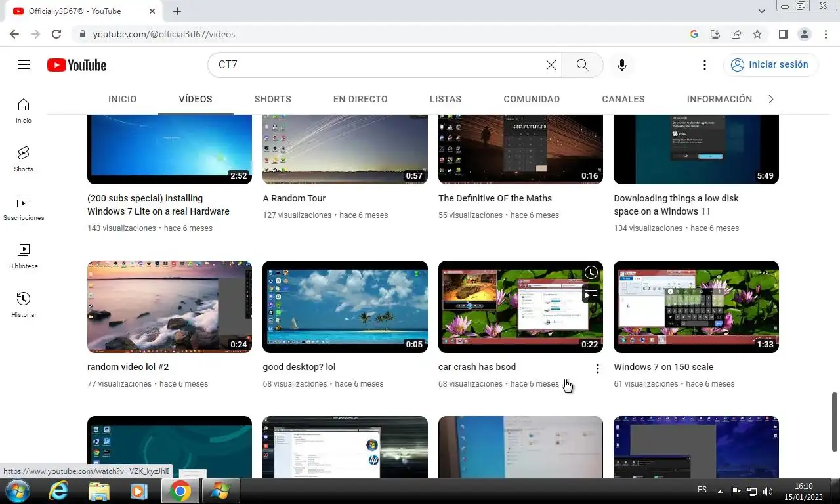840x504 pixels.
Task: Open the YouTube hamburger guide menu
Action: pyautogui.click(x=24, y=65)
